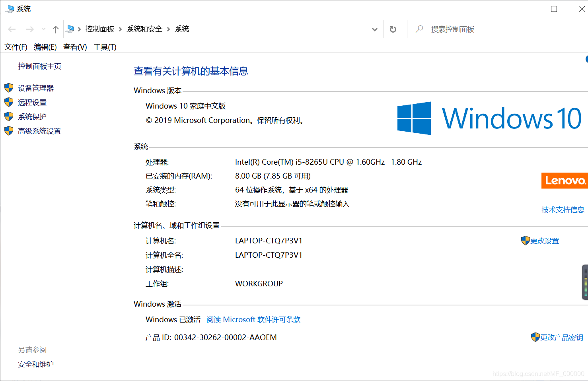Open 控制面板 breadcrumb

tap(100, 29)
